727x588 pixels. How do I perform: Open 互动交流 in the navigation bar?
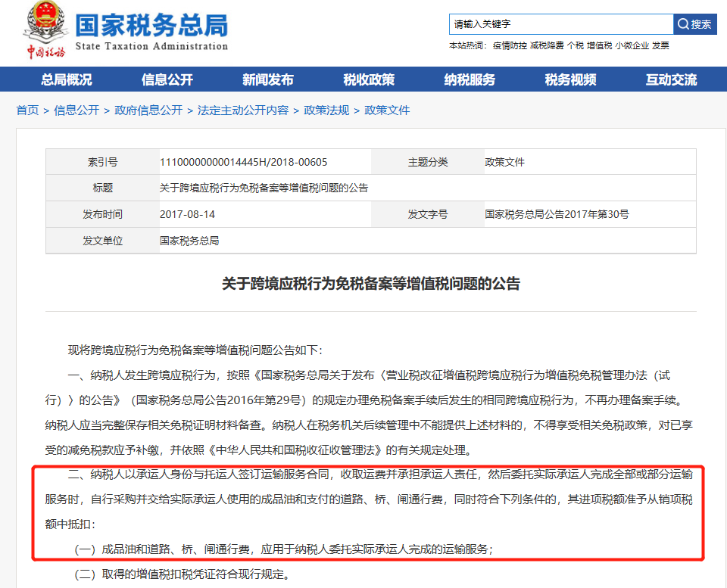(671, 79)
